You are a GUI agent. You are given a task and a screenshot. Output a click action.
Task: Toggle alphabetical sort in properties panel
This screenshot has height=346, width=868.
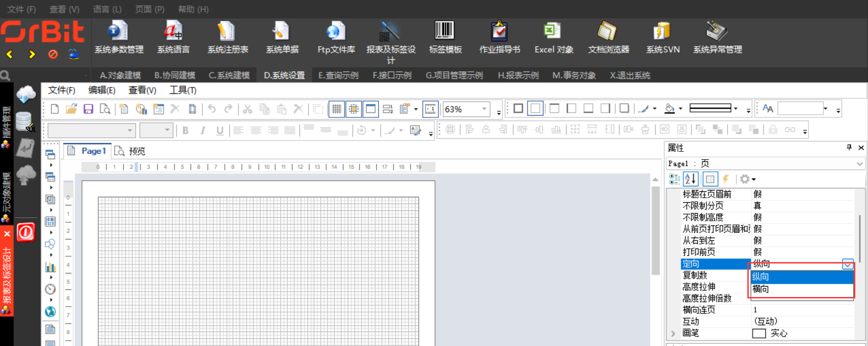[x=690, y=179]
